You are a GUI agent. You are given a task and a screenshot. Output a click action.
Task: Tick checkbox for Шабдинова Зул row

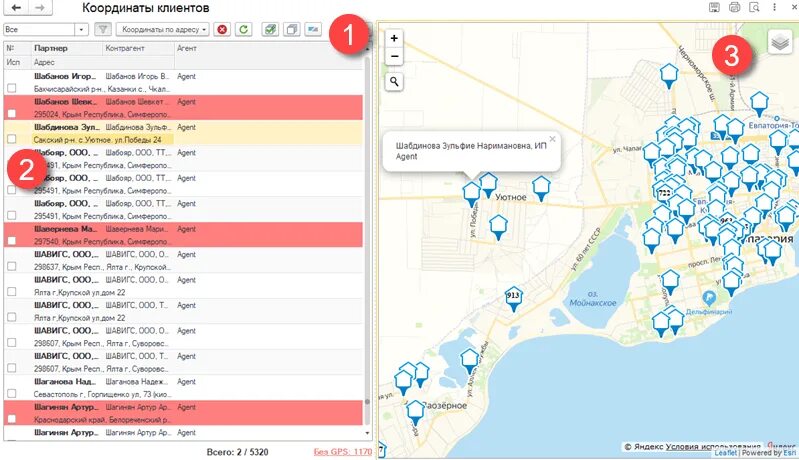click(x=12, y=139)
